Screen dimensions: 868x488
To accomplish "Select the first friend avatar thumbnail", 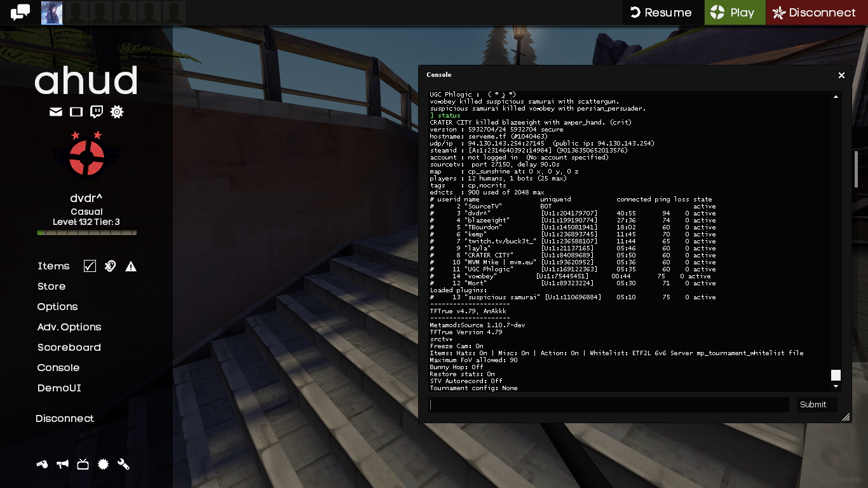I will (51, 13).
